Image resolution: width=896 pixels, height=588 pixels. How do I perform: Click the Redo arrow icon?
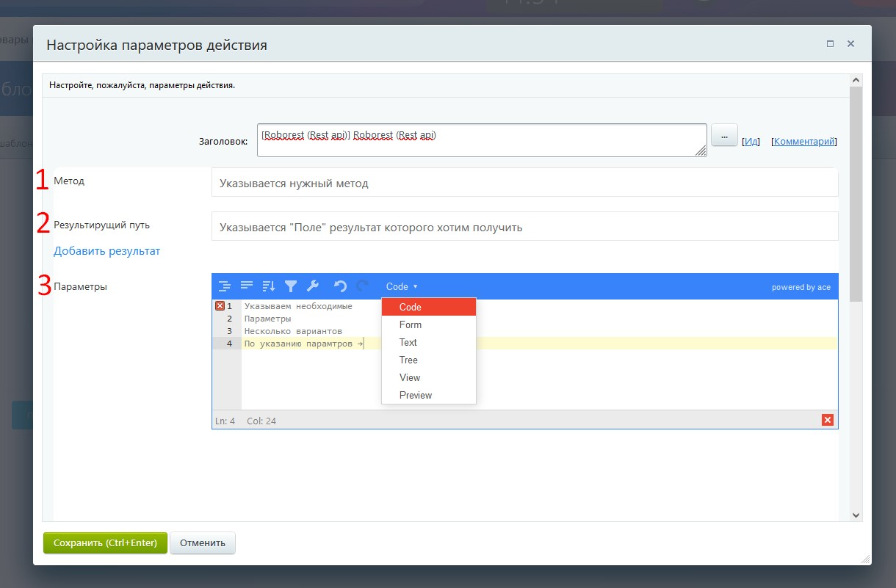[x=362, y=286]
